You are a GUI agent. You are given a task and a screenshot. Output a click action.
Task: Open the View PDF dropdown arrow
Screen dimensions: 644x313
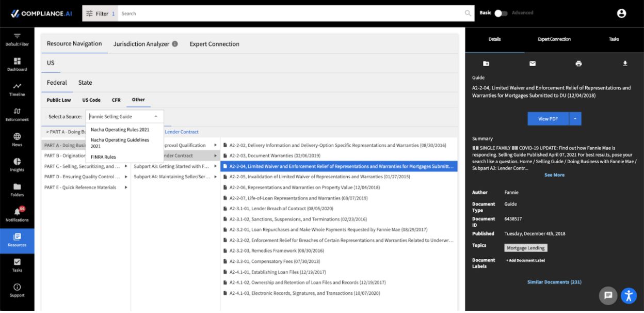pos(575,119)
